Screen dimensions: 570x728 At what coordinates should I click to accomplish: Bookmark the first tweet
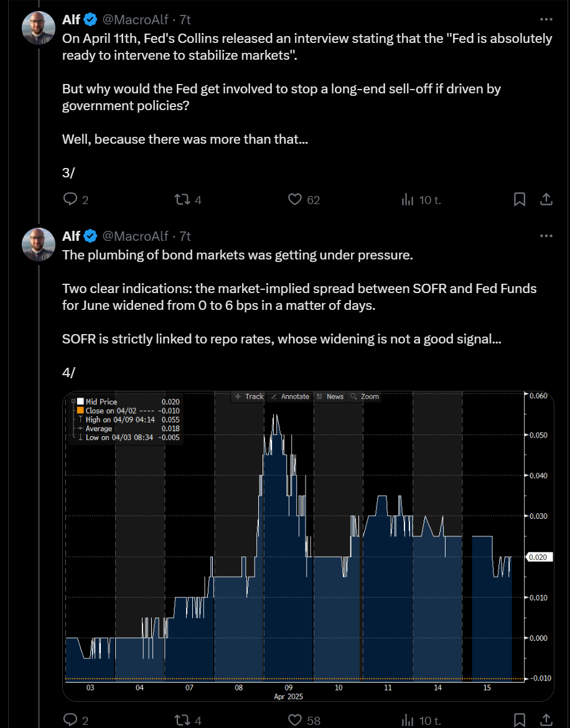tap(520, 200)
